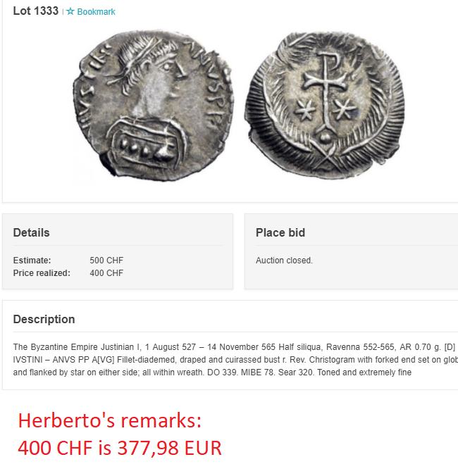Image resolution: width=458 pixels, height=476 pixels.
Task: Select the 400 CHF realized price value
Action: click(x=106, y=273)
